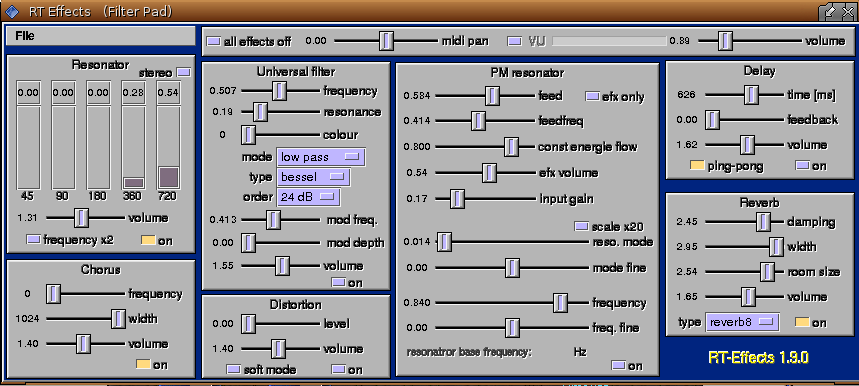Toggle PM resonator scale x20
The height and width of the screenshot is (386, 859).
click(x=581, y=226)
